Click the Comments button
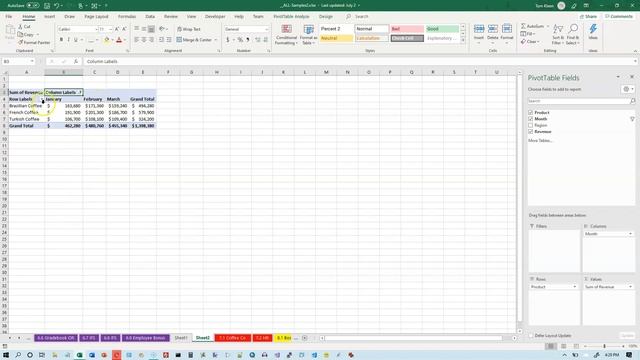Viewport: 640px width, 360px height. point(619,17)
